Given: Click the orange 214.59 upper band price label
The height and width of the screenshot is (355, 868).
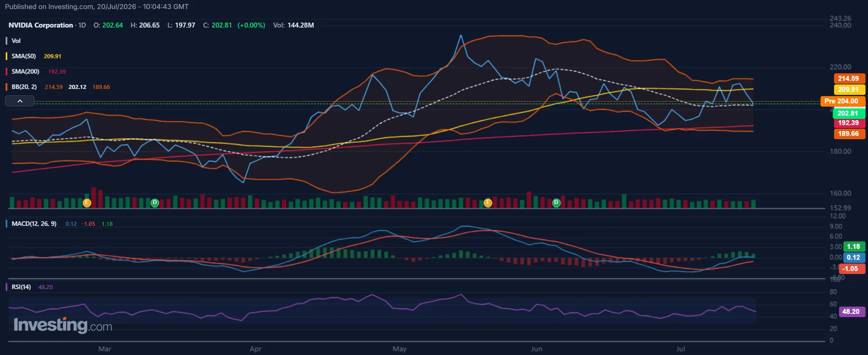Looking at the screenshot, I should pos(849,79).
